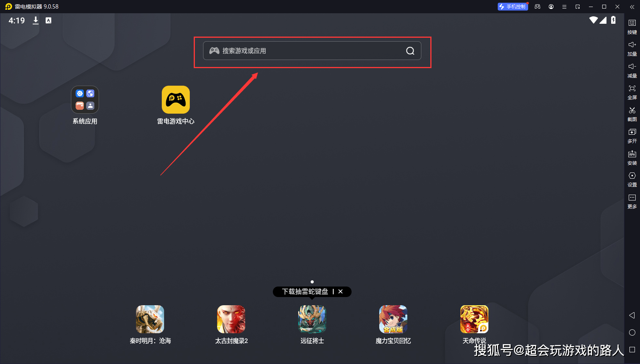Click the 手机控制 phone control button
The width and height of the screenshot is (640, 364).
click(513, 7)
